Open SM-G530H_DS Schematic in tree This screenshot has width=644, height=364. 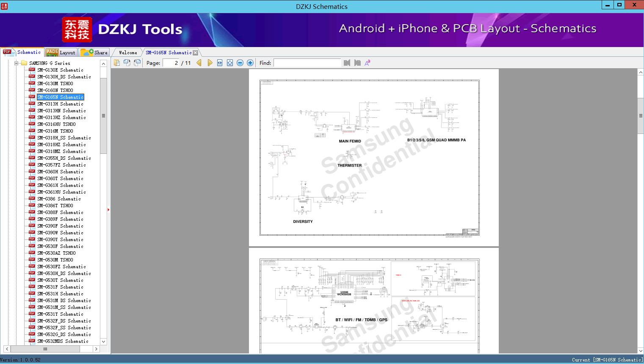[x=64, y=273]
